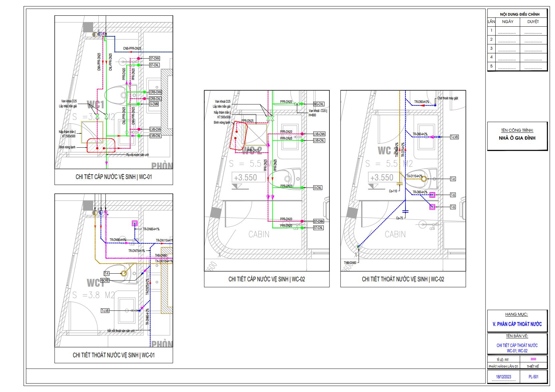555x392 pixels.
Task: Select the 'TR-DN90-i=1%' pipe label
Action: (118, 240)
